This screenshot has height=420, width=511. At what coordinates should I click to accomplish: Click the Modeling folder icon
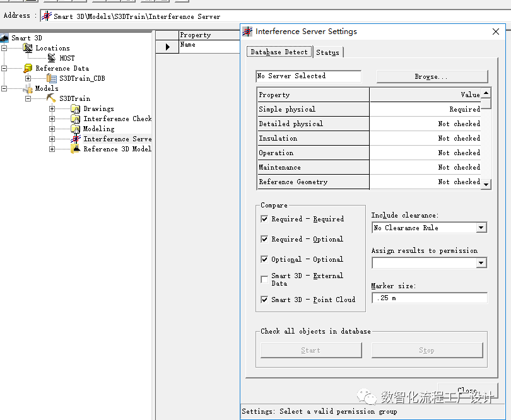75,129
